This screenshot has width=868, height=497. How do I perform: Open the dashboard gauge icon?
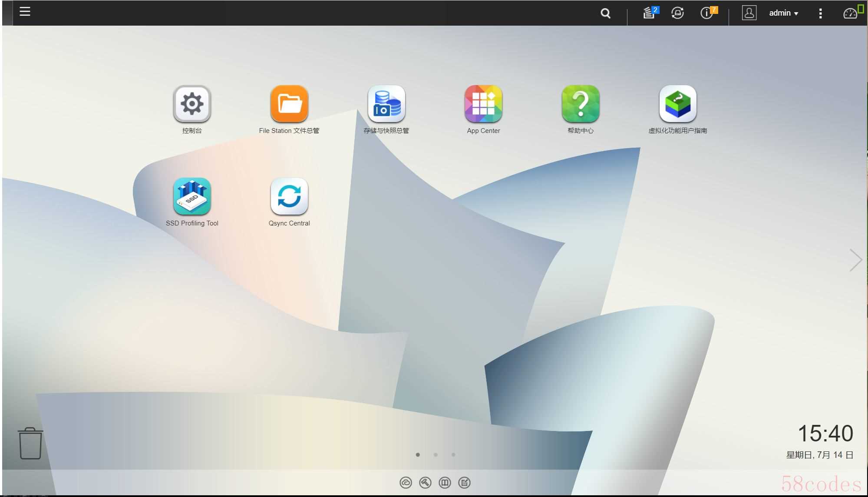tap(850, 13)
